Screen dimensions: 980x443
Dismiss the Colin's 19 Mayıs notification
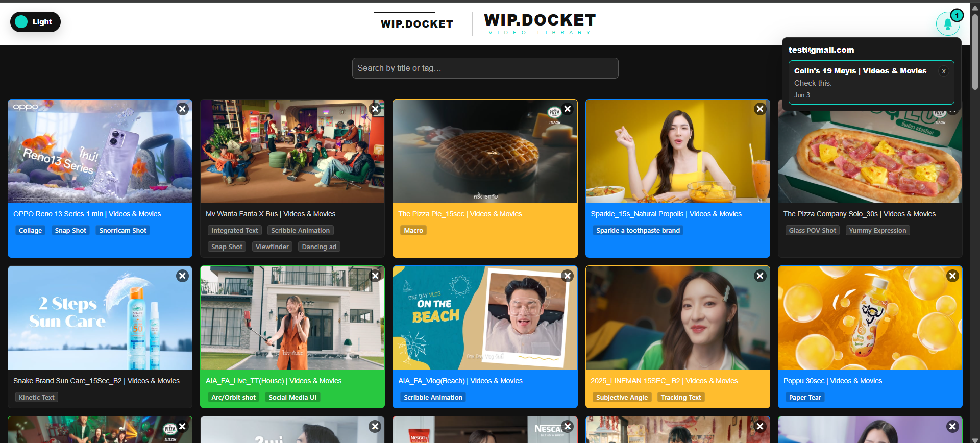coord(944,71)
